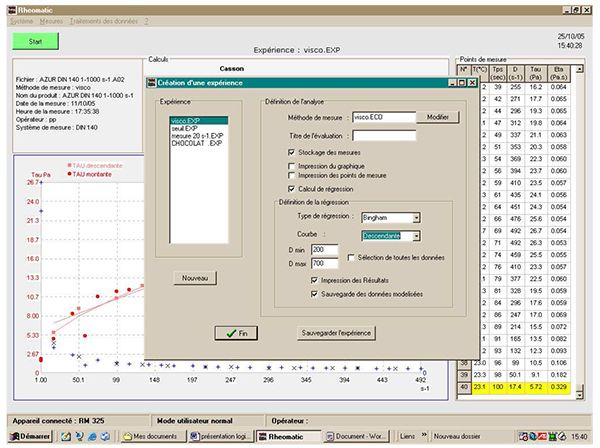
Task: Select mesure 20 s-1.EXP experiment
Action: [199, 136]
